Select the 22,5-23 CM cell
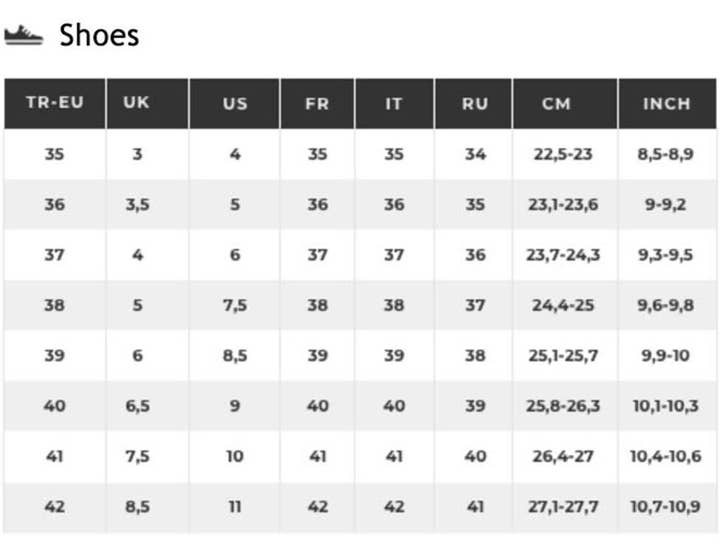The image size is (720, 548). coord(564,155)
